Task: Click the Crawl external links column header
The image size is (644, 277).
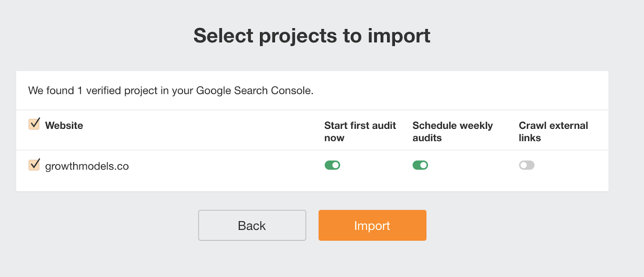Action: [x=553, y=131]
